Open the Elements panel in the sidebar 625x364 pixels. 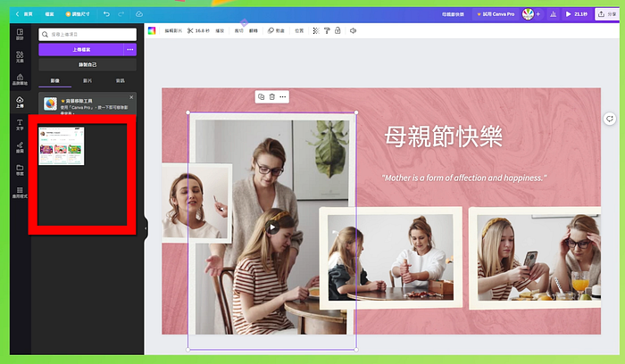coord(20,56)
